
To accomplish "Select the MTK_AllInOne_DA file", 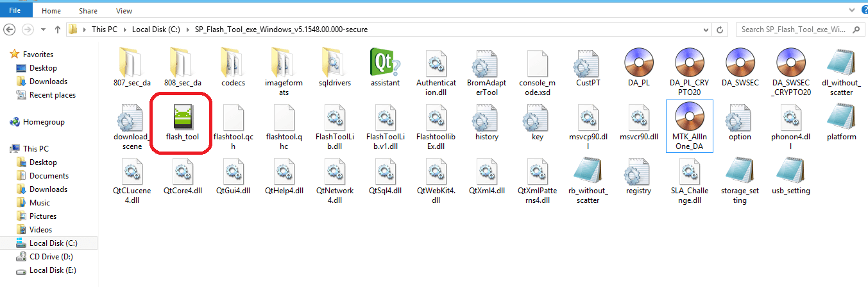I will point(690,126).
